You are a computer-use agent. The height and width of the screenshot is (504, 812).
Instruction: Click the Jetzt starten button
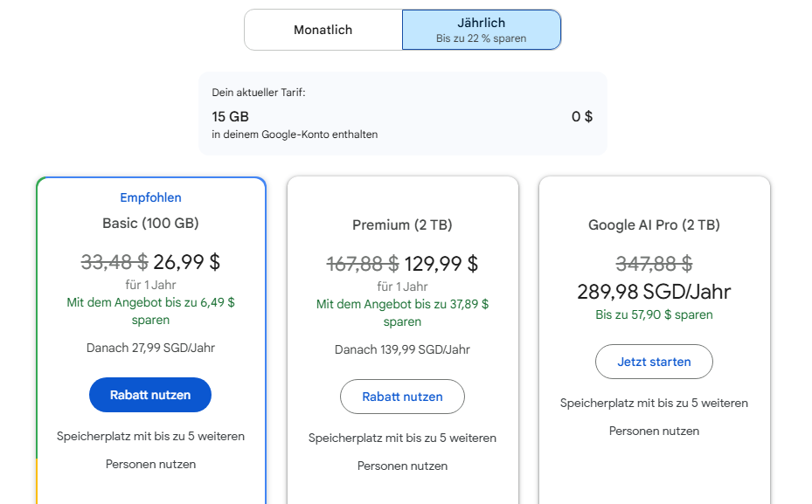(x=654, y=362)
